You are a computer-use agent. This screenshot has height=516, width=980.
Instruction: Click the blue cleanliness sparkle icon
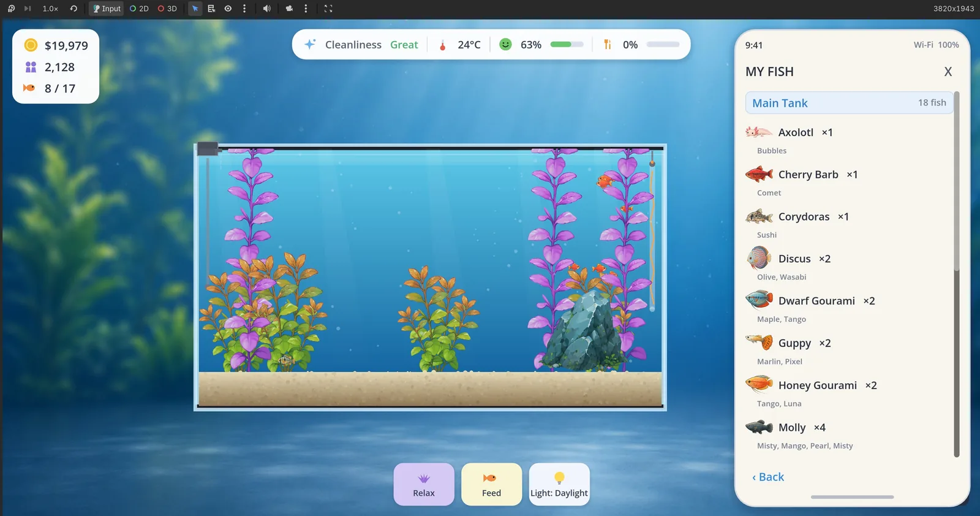pyautogui.click(x=310, y=44)
